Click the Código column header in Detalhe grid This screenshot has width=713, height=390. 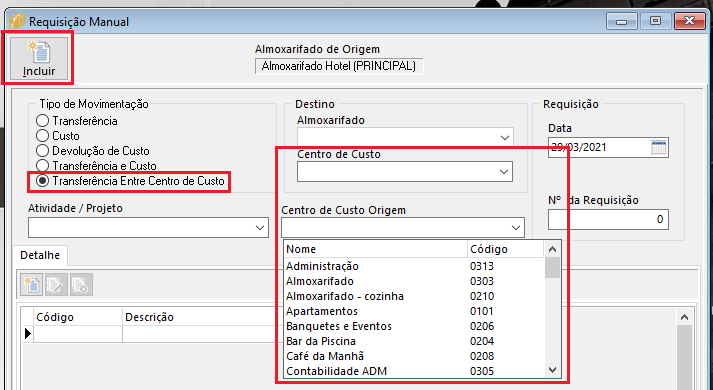pyautogui.click(x=78, y=317)
